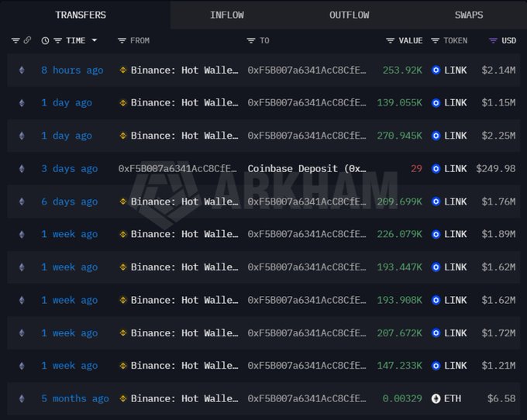
Task: Open the USD column filter
Action: (x=493, y=40)
